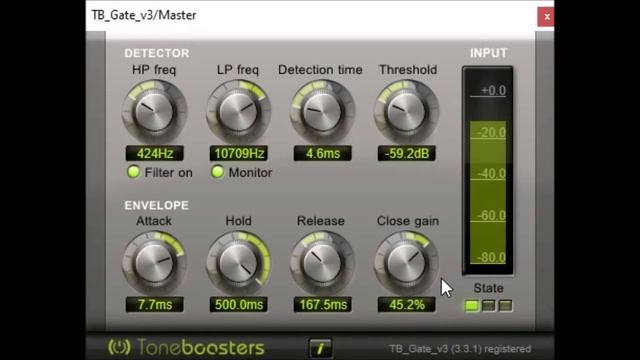Click the 4.6ms detection time field
Image resolution: width=640 pixels, height=360 pixels.
[323, 153]
